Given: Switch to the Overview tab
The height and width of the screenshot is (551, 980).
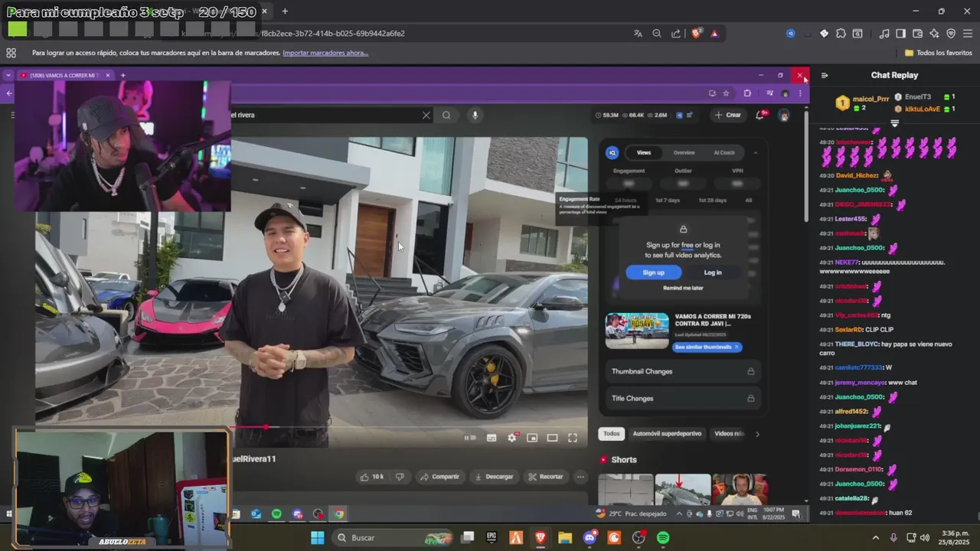Looking at the screenshot, I should coord(684,153).
